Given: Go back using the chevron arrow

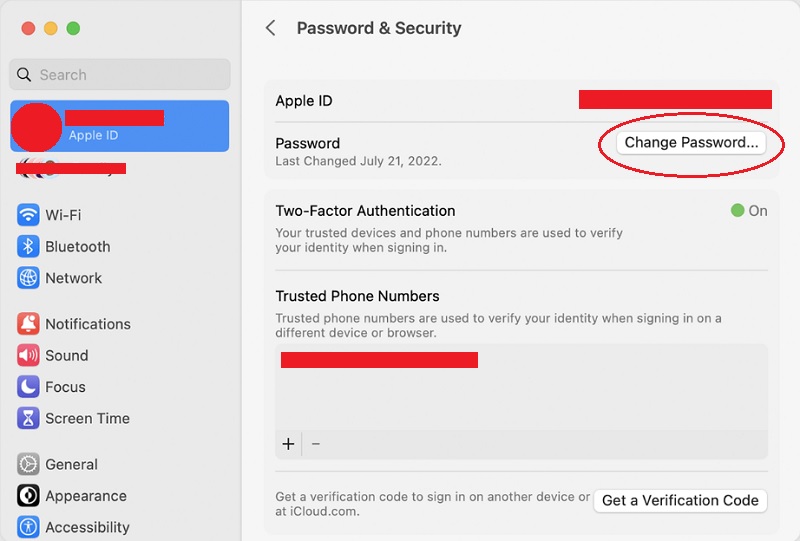Looking at the screenshot, I should click(270, 28).
